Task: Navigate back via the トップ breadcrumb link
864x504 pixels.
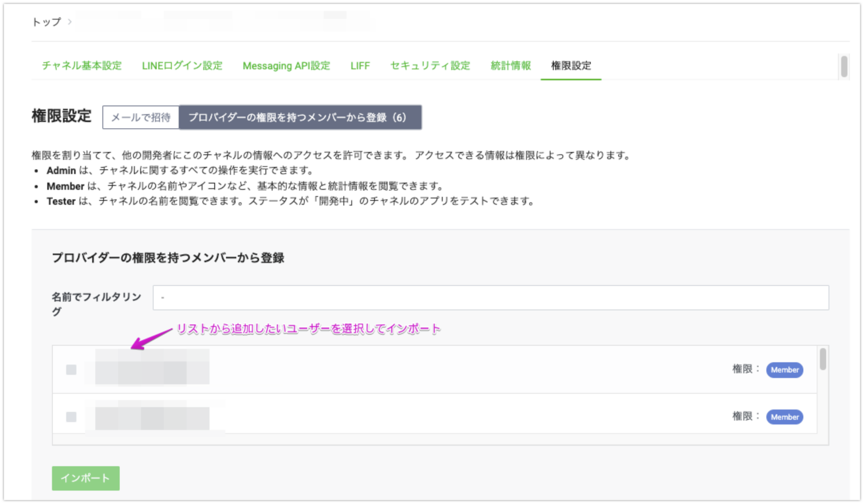Action: 47,22
